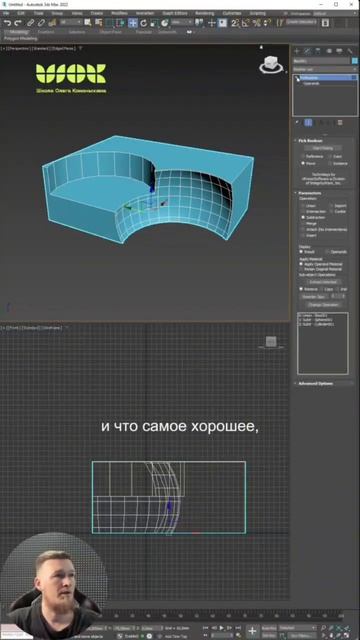Select the Select and Link tool
The height and width of the screenshot is (640, 360).
(30, 23)
